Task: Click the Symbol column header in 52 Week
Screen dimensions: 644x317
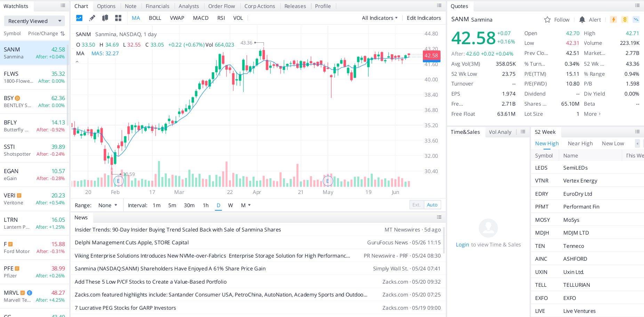Action: coord(544,156)
